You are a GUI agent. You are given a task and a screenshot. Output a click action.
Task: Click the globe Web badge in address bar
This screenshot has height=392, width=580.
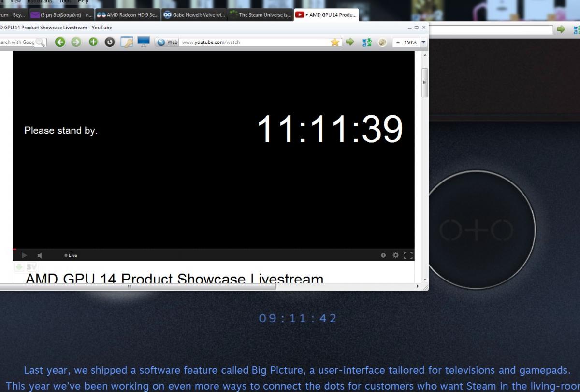(167, 42)
